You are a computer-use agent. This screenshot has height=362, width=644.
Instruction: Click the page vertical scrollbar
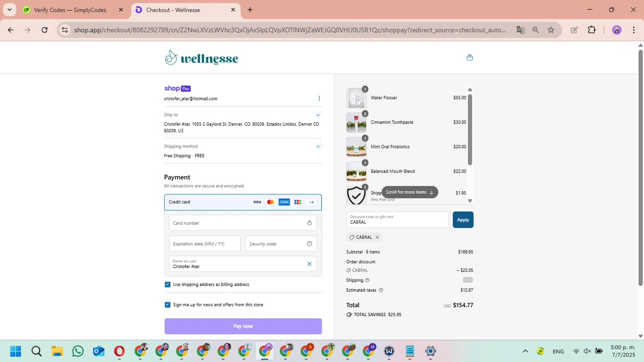pyautogui.click(x=641, y=167)
